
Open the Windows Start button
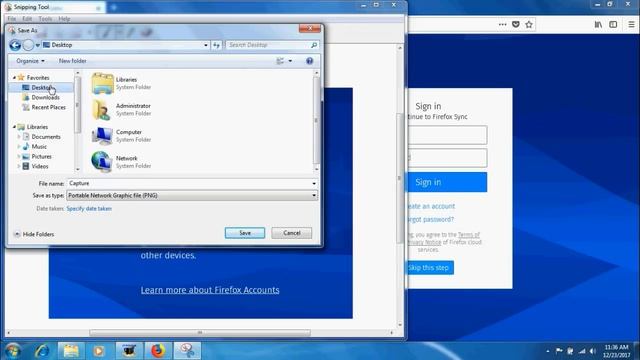12,351
